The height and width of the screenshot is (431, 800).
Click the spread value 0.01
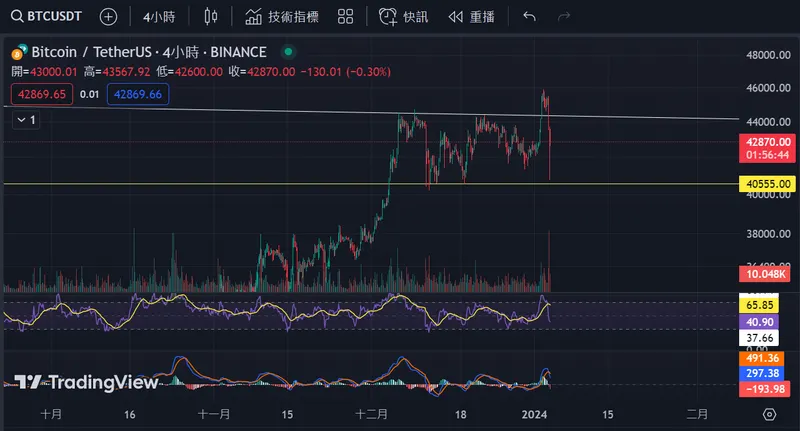[89, 94]
